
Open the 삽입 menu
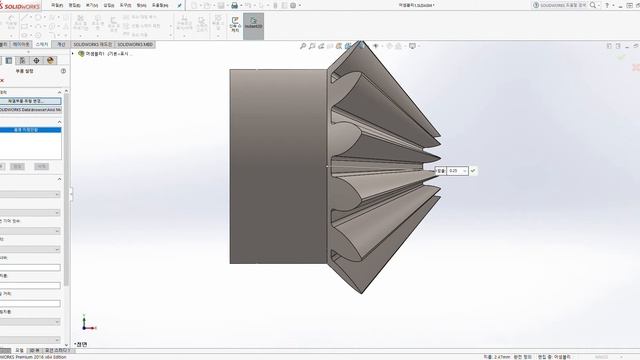(x=109, y=6)
